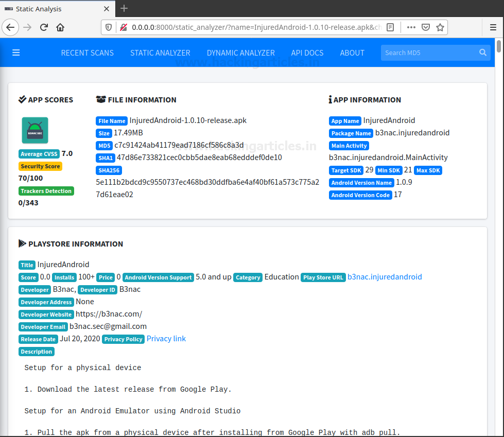The width and height of the screenshot is (504, 437).
Task: Click the Save to Pocket icon
Action: [x=426, y=27]
